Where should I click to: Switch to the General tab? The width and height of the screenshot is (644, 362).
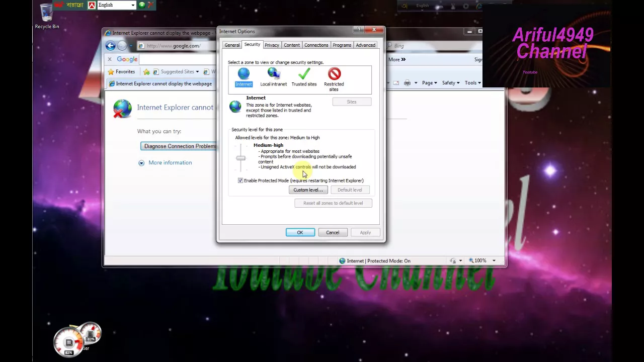click(232, 45)
